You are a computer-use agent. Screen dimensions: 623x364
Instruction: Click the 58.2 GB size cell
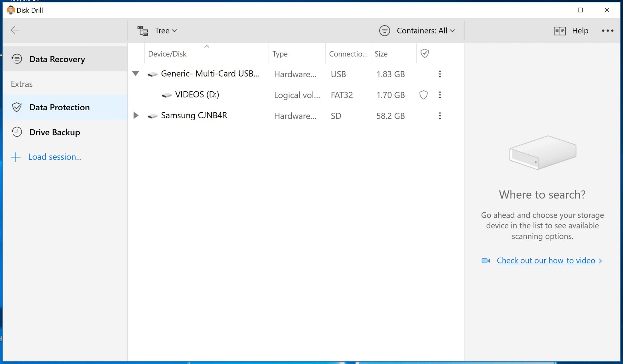(391, 116)
